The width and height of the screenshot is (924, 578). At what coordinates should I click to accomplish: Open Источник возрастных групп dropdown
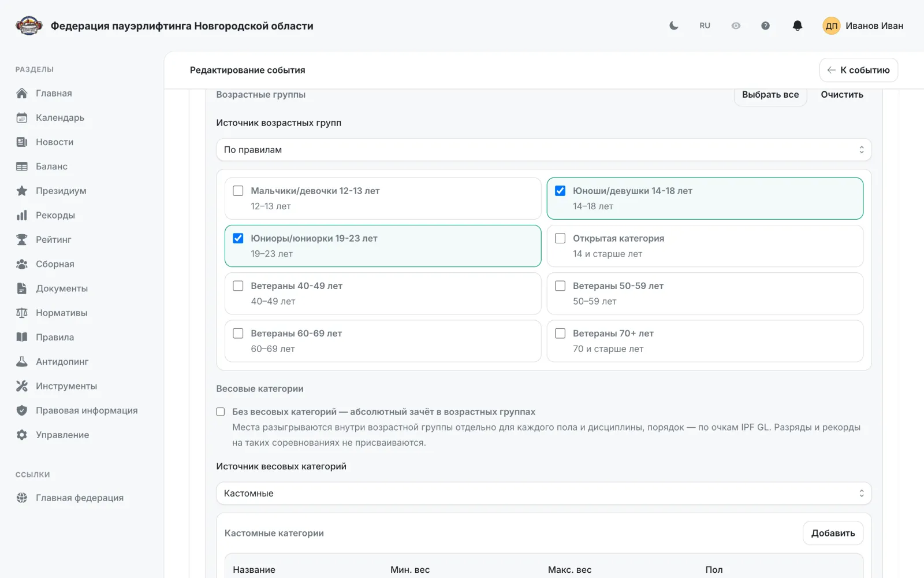(x=543, y=150)
